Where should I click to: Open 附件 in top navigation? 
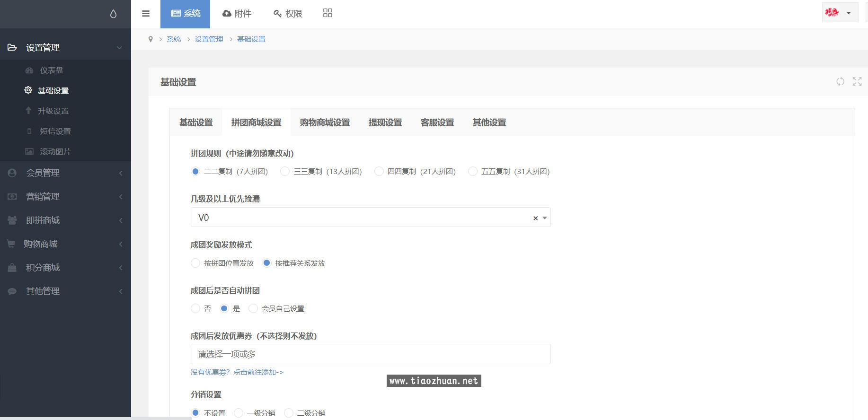pyautogui.click(x=237, y=14)
